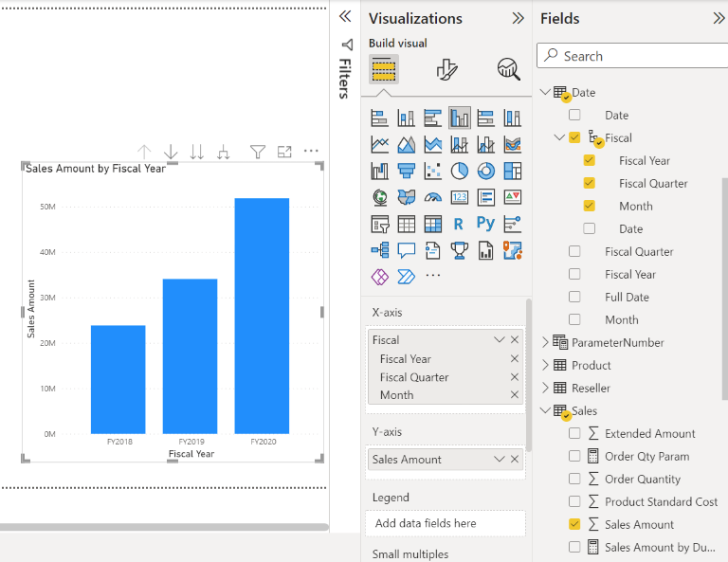The width and height of the screenshot is (728, 562).
Task: Select the gauge visual
Action: (432, 197)
